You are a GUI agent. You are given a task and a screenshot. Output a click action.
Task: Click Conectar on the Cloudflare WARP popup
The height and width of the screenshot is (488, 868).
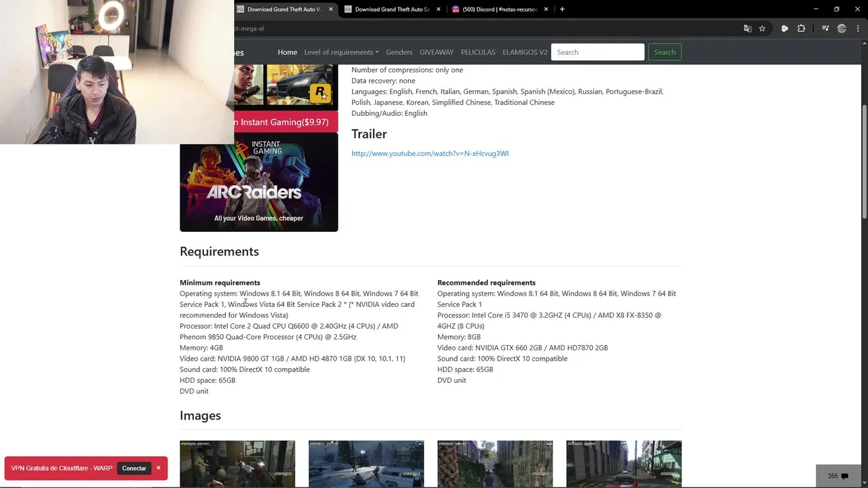[x=134, y=468]
